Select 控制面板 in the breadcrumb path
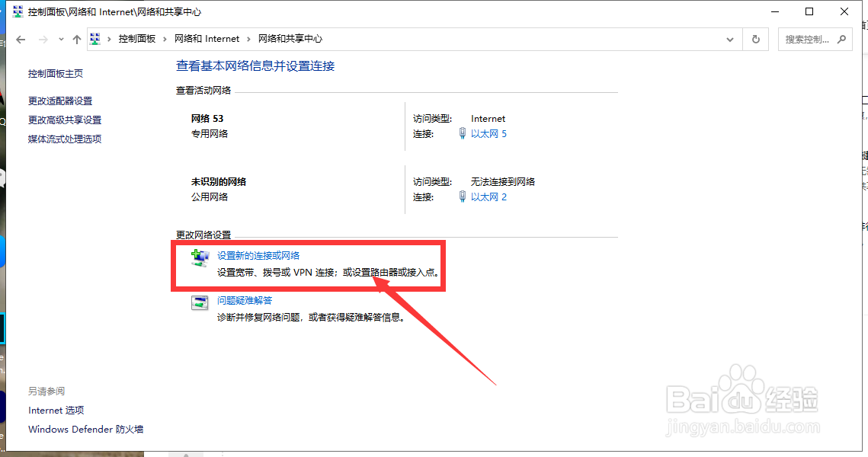This screenshot has height=457, width=868. tap(139, 38)
